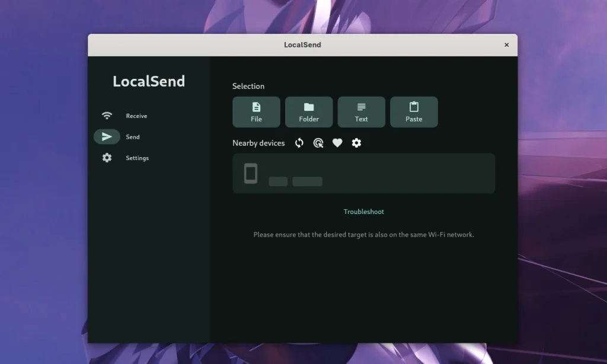Open manual sending by address option

[x=318, y=143]
